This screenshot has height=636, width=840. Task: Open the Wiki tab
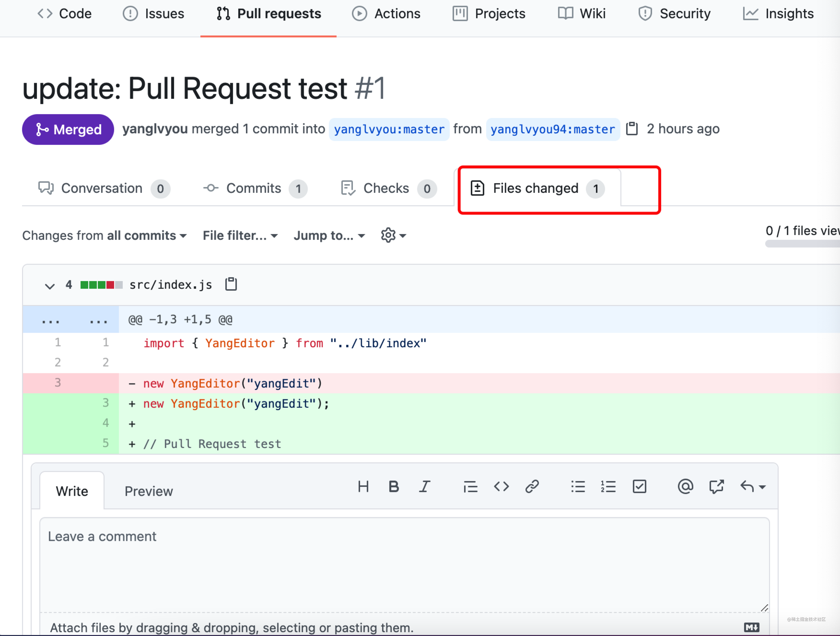pos(581,14)
